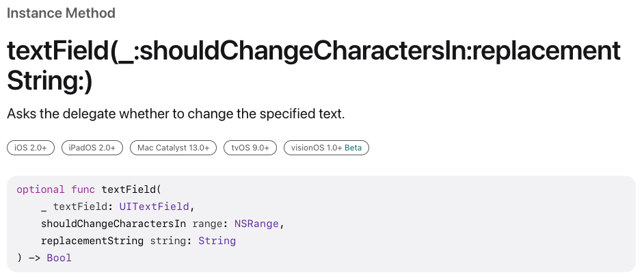Select the Mac Catalyst 13.0+ badge

pos(174,148)
